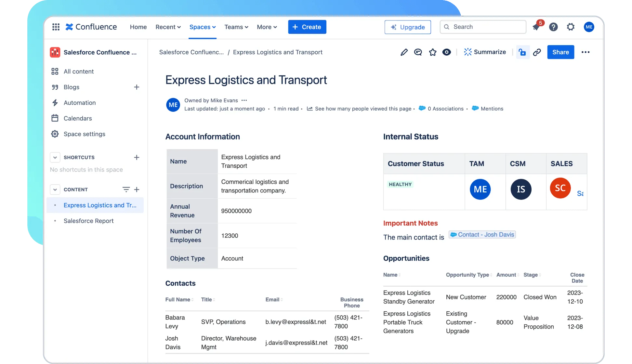Viewport: 632px width, 364px height.
Task: Open settings gear in top bar
Action: coord(571,27)
